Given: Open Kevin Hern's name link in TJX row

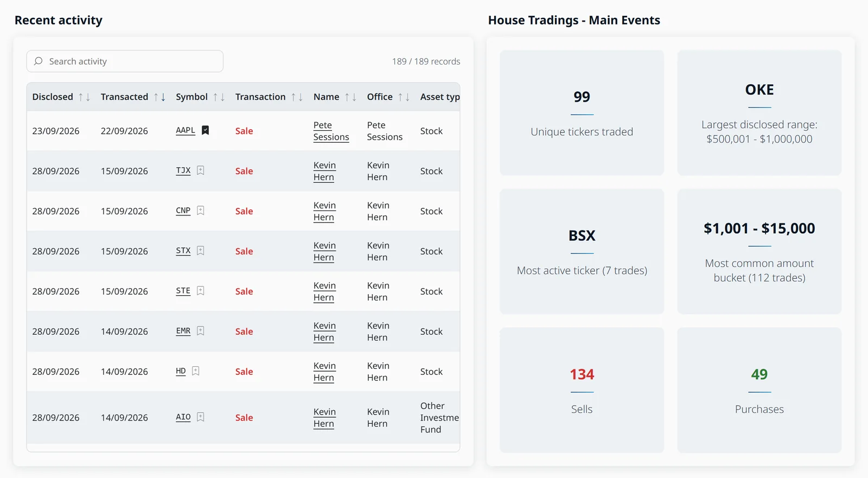Looking at the screenshot, I should [324, 171].
